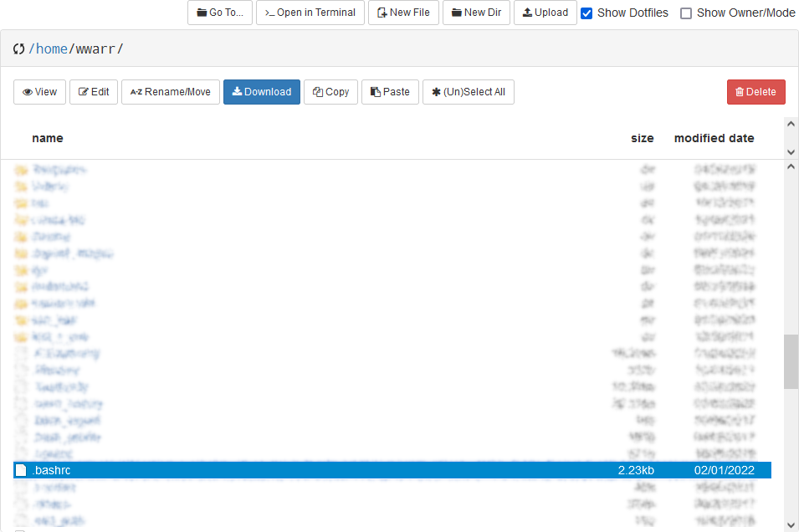Click the file list scrollbar thumb
Viewport: 799px width, 532px height.
click(x=791, y=362)
